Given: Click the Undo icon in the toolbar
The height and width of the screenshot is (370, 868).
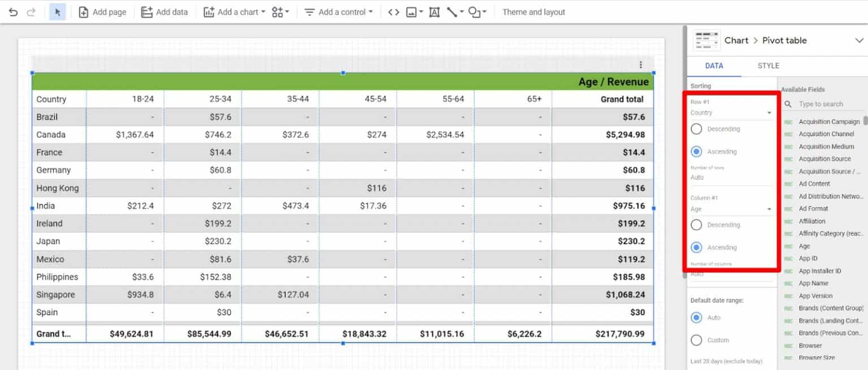Looking at the screenshot, I should [x=12, y=11].
